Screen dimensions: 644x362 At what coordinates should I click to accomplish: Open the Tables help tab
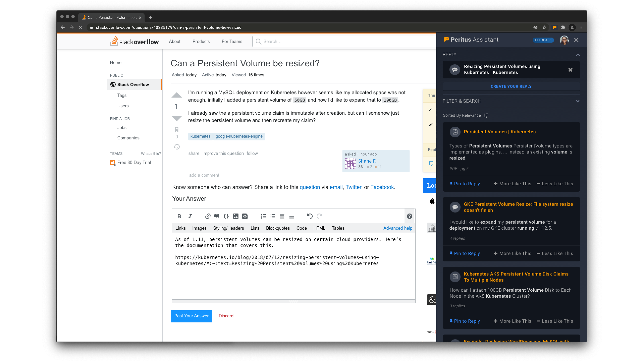click(338, 228)
